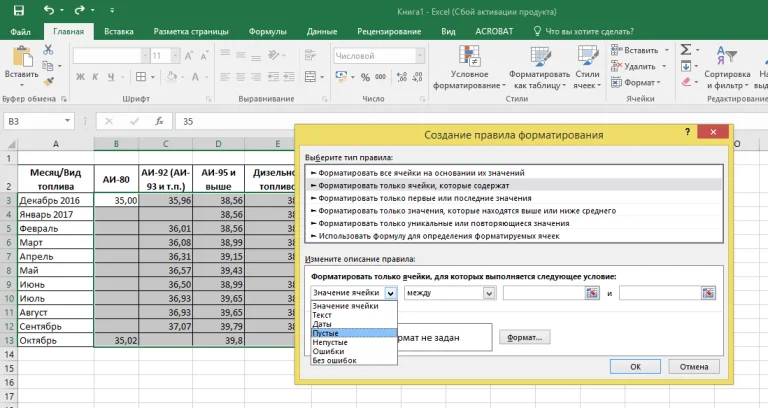768x408 pixels.
Task: Open the Значение ячейки dropdown arrow
Action: click(x=390, y=293)
